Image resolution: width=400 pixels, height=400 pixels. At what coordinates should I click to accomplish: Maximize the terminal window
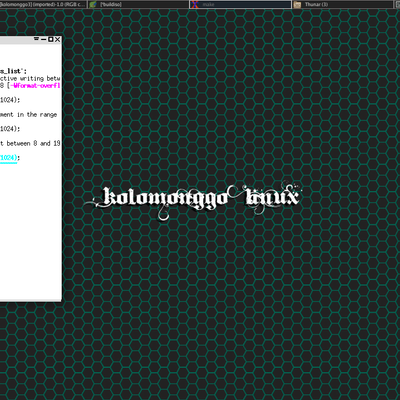click(x=51, y=39)
